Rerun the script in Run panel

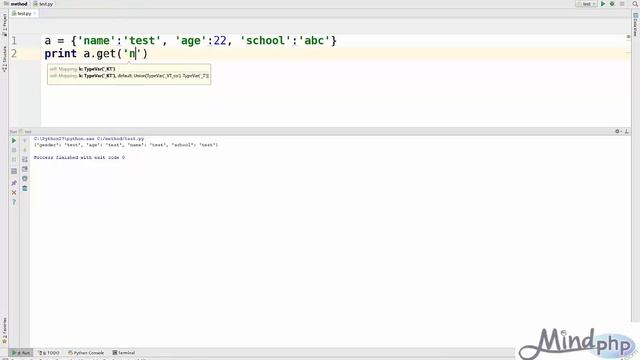pyautogui.click(x=14, y=140)
